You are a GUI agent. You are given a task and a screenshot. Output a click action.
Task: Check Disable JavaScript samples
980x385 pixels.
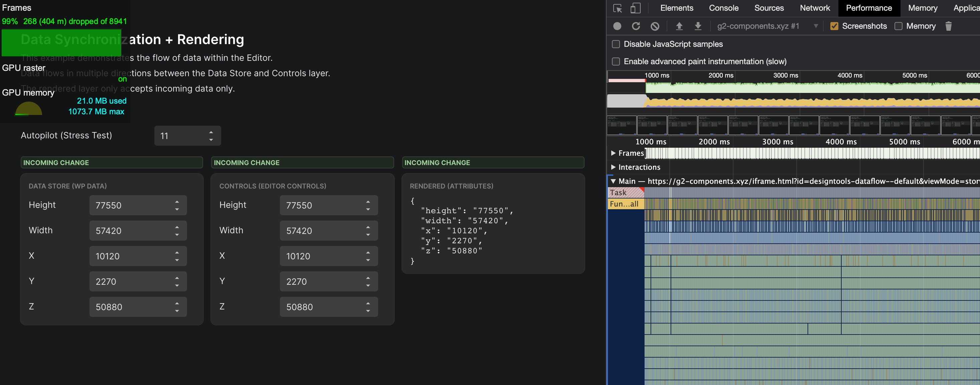pos(615,44)
